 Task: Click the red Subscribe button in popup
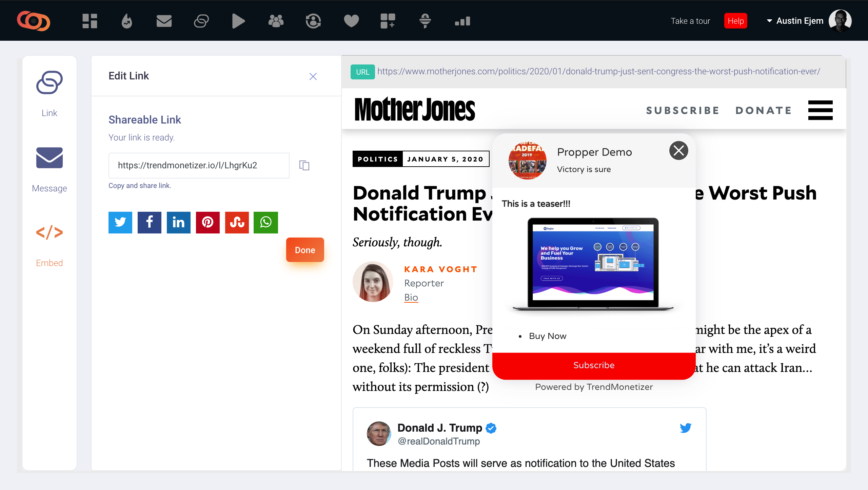[594, 365]
